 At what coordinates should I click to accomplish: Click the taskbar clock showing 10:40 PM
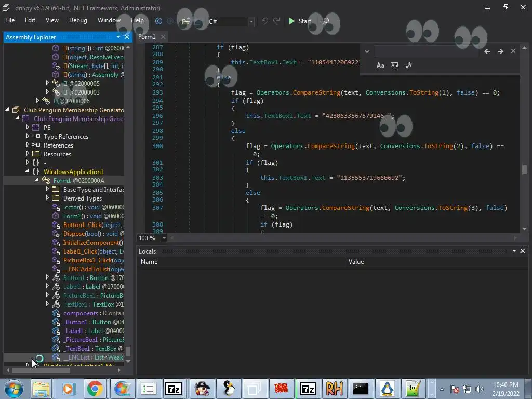506,389
